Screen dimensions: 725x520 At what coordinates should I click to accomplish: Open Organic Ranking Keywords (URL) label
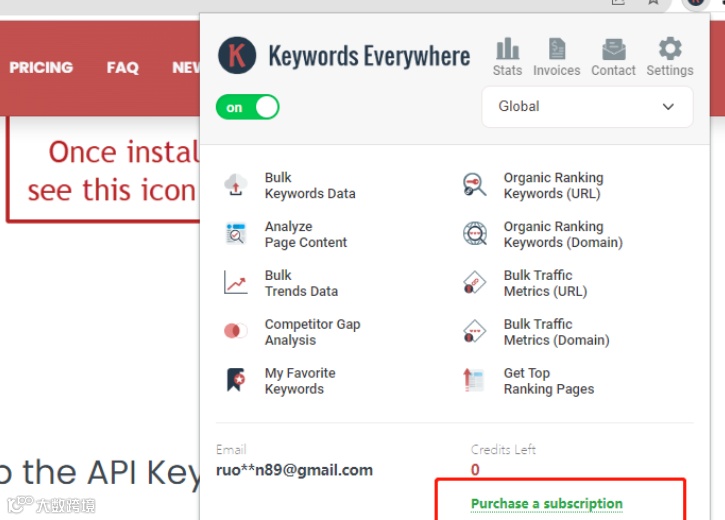(553, 185)
